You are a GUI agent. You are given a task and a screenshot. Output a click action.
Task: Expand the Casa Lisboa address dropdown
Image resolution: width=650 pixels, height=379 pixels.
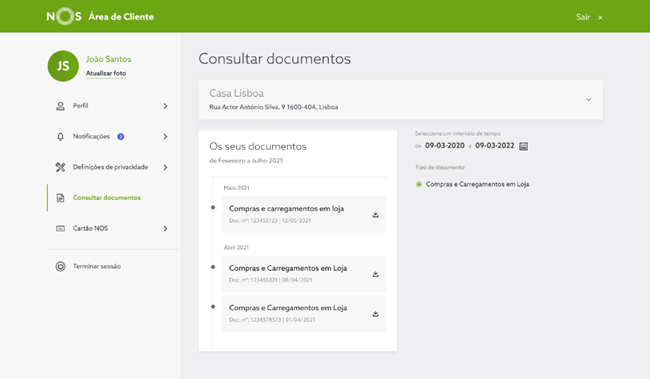click(x=400, y=100)
